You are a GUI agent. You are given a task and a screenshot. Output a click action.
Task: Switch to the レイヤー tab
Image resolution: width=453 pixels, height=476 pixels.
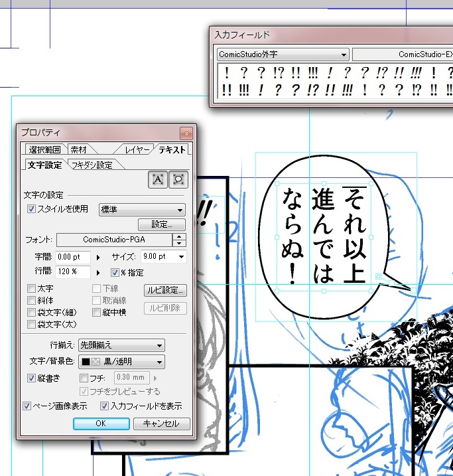137,149
